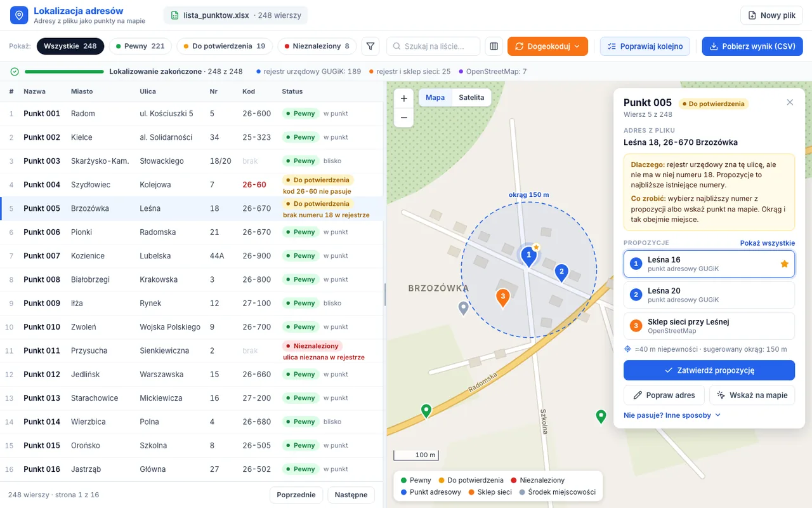The width and height of the screenshot is (812, 508).
Task: Switch map to Mapa view
Action: coord(435,97)
